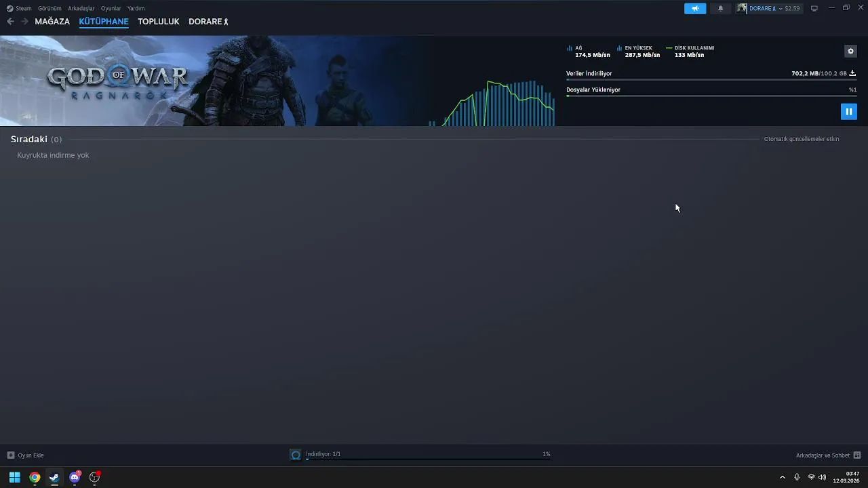Image resolution: width=868 pixels, height=488 pixels.
Task: Click the Steam announcements megaphone icon
Action: (695, 8)
